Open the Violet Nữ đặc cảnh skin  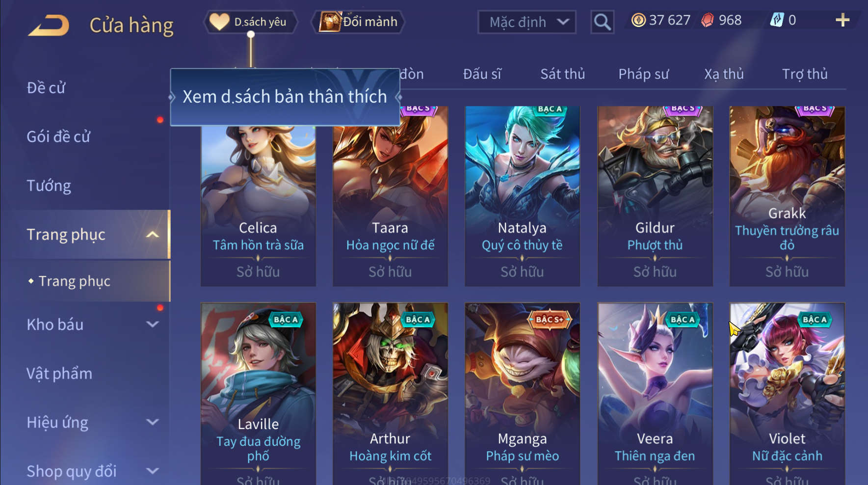(x=787, y=394)
